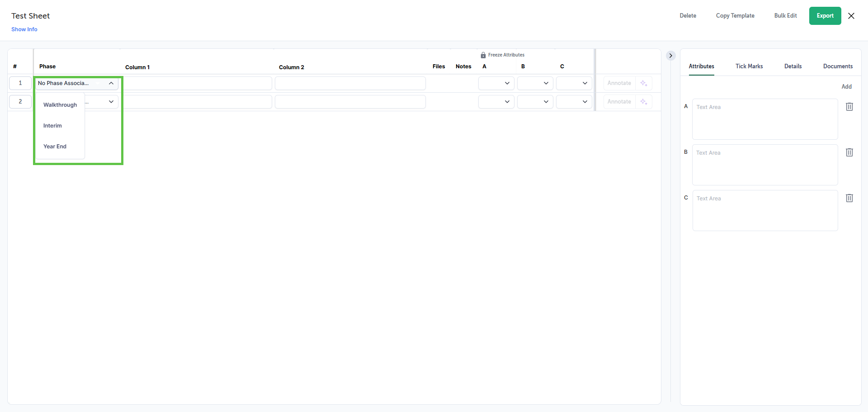The height and width of the screenshot is (412, 868).
Task: Switch to the Tick Marks tab
Action: pyautogui.click(x=749, y=66)
